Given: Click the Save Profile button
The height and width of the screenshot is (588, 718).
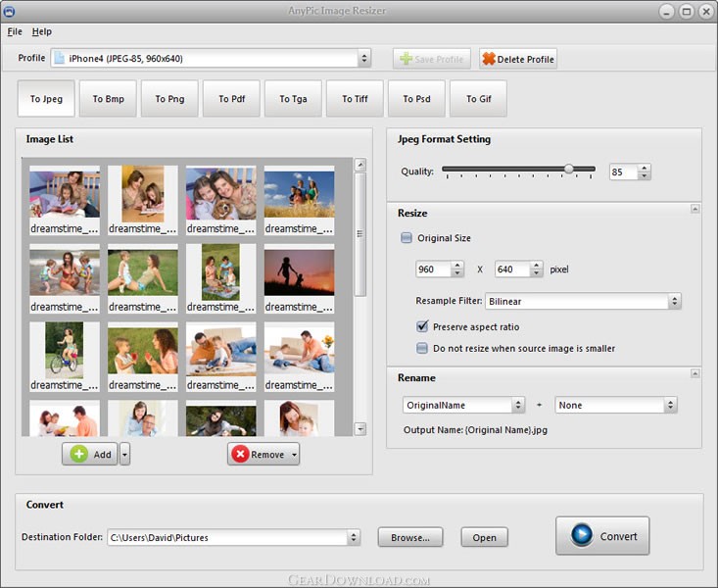Looking at the screenshot, I should coord(432,59).
